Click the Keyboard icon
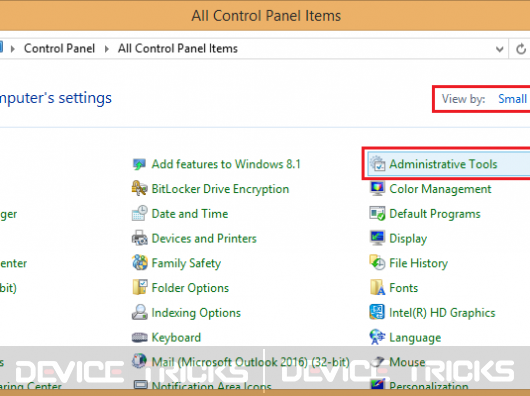The height and width of the screenshot is (396, 530). [139, 337]
